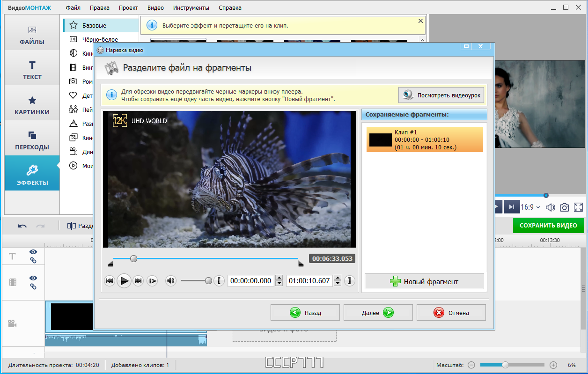Click the Далее button
The height and width of the screenshot is (374, 588).
point(378,313)
